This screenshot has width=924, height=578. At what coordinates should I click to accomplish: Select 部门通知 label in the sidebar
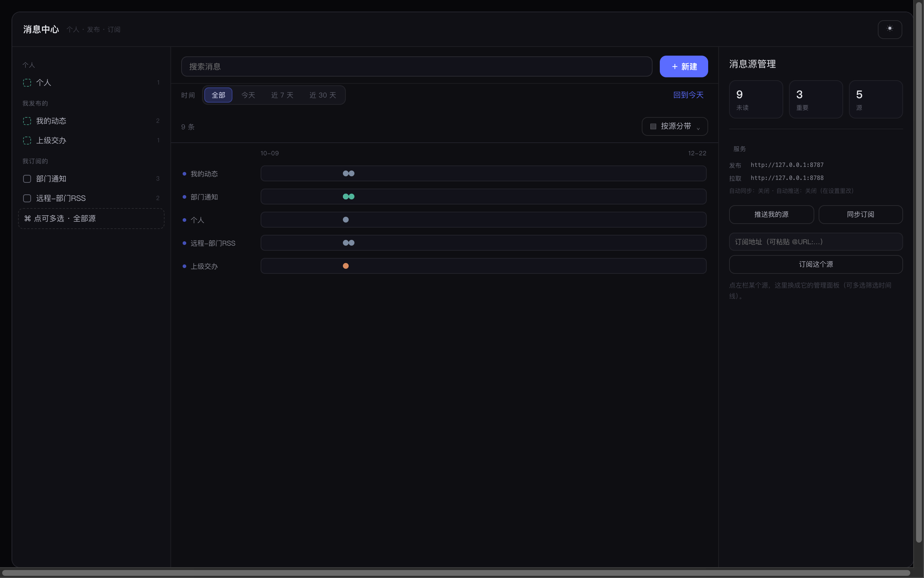click(51, 178)
